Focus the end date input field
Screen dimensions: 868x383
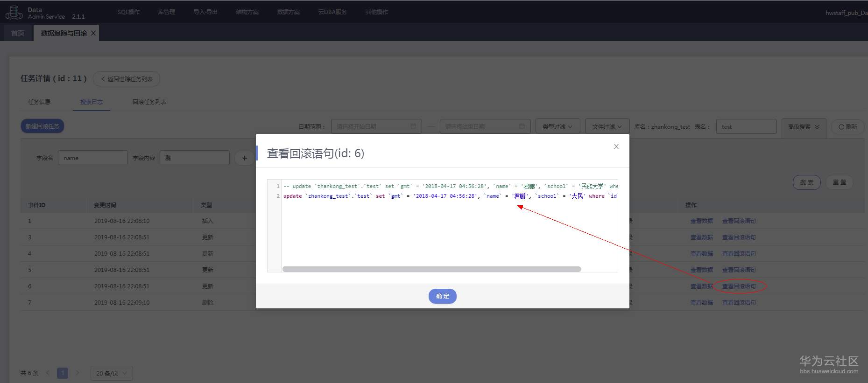[485, 126]
